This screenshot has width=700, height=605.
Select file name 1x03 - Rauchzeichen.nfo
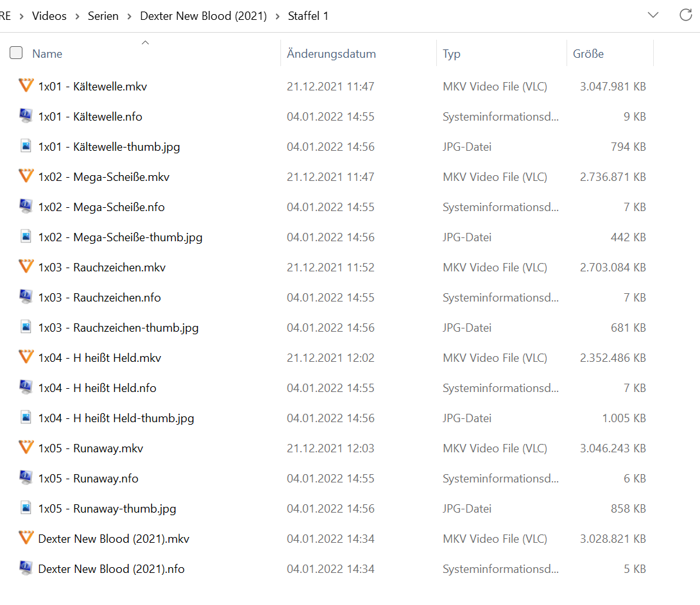point(99,297)
